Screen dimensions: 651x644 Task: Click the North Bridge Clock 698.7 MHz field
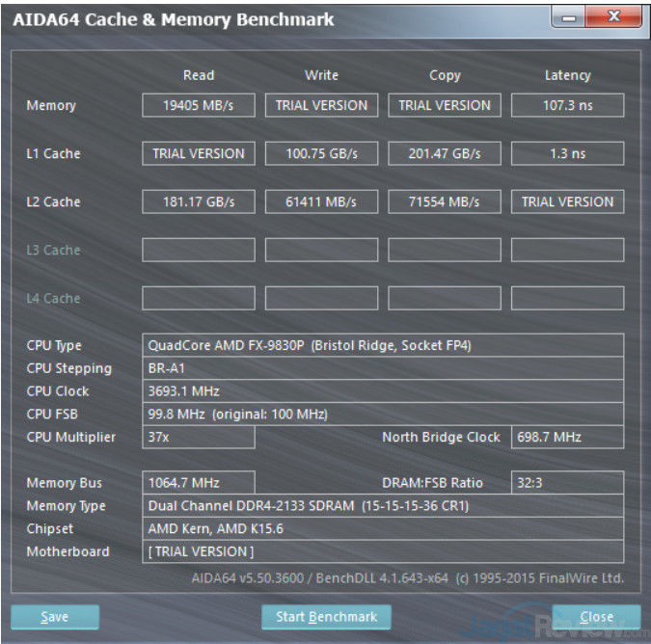(x=567, y=438)
